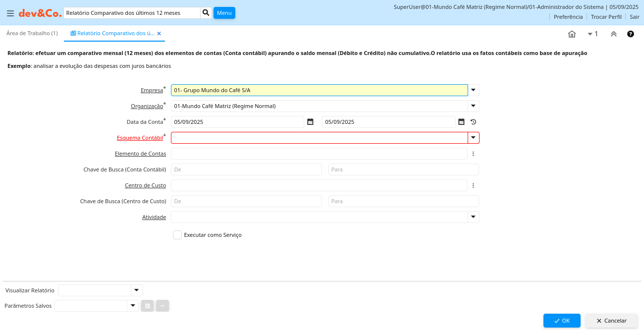Open the Visualizar Relatório dropdown

tap(136, 290)
